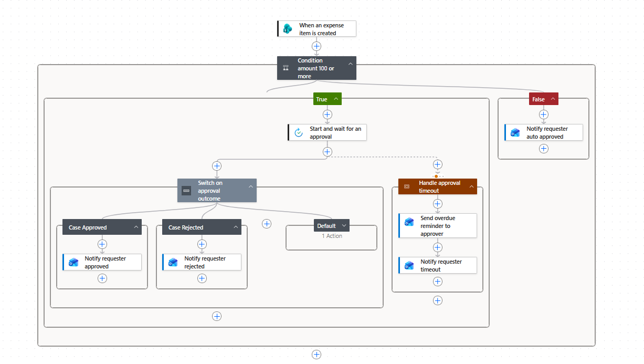Click the '1 Action' text in Default
This screenshot has height=364, width=644.
pyautogui.click(x=332, y=236)
